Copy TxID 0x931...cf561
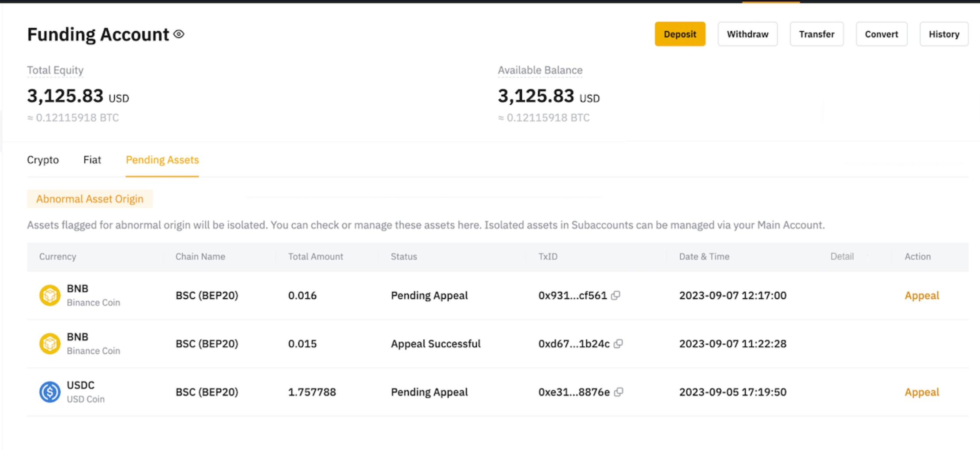980x450 pixels. (616, 296)
